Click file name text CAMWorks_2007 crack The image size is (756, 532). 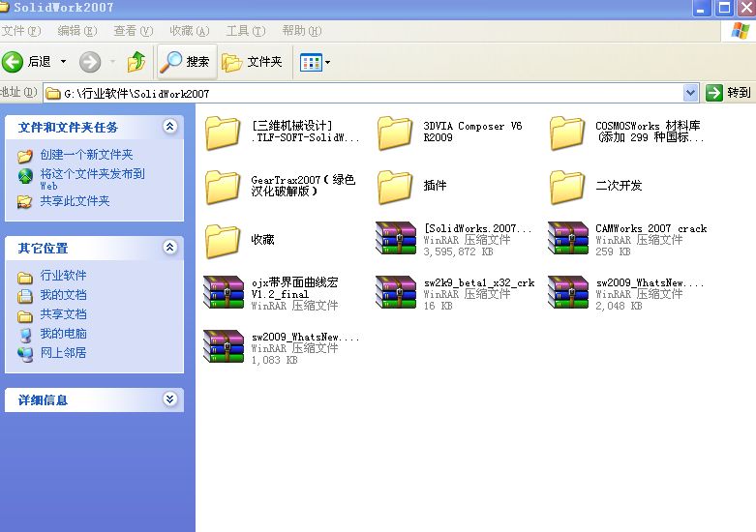coord(651,228)
